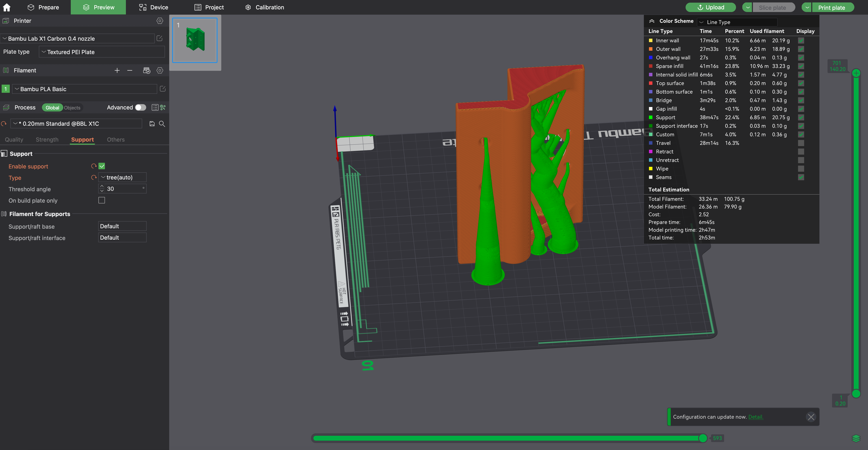Click the Preview tab
This screenshot has height=450, width=868.
tap(98, 7)
